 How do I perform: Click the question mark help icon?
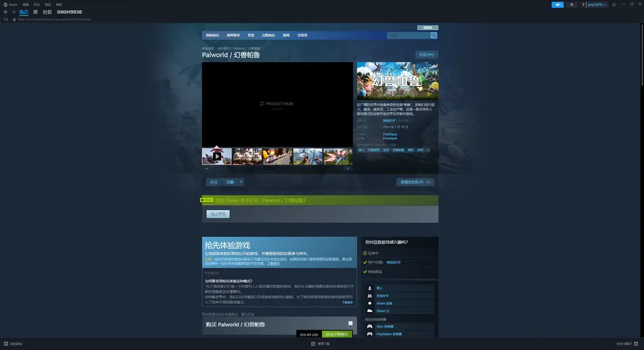click(x=583, y=5)
